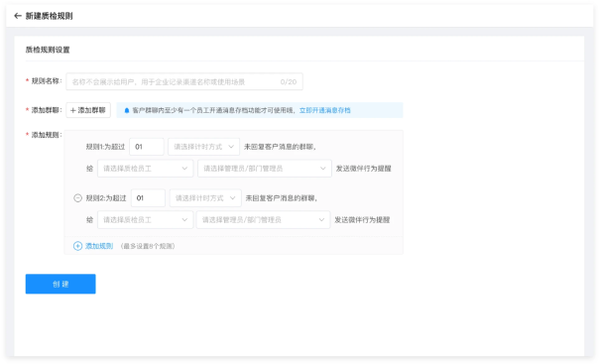Viewport: 599px width, 364px height.
Task: Click the rule 1 time value field showing 01
Action: click(147, 147)
